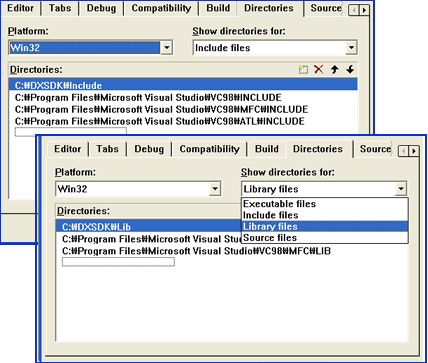Select C:\DXSDK\Include directory entry
The image size is (428, 363).
click(184, 85)
